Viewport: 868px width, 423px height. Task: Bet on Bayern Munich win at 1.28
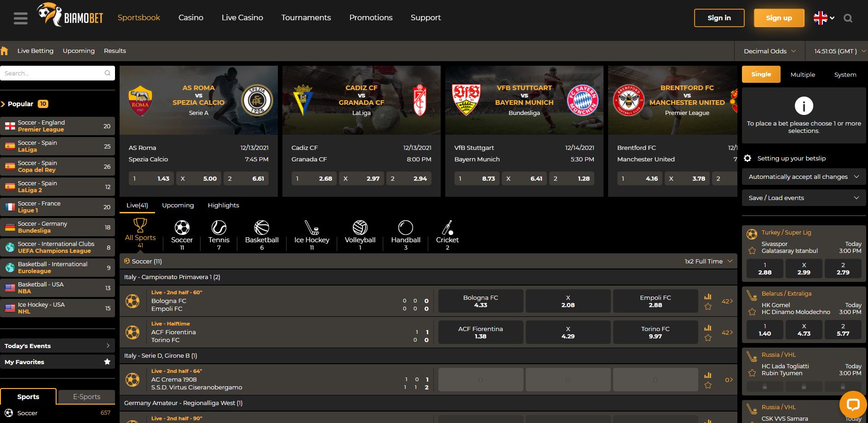tap(571, 178)
